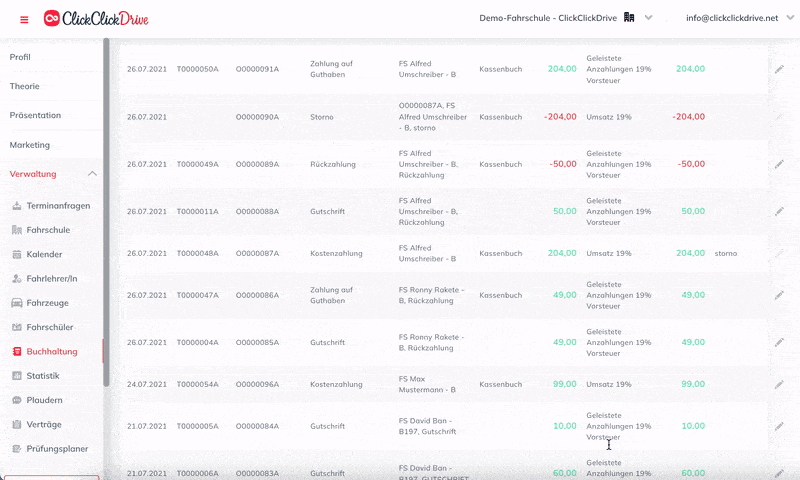
Task: Go to Fahrzeuge page
Action: click(x=47, y=303)
